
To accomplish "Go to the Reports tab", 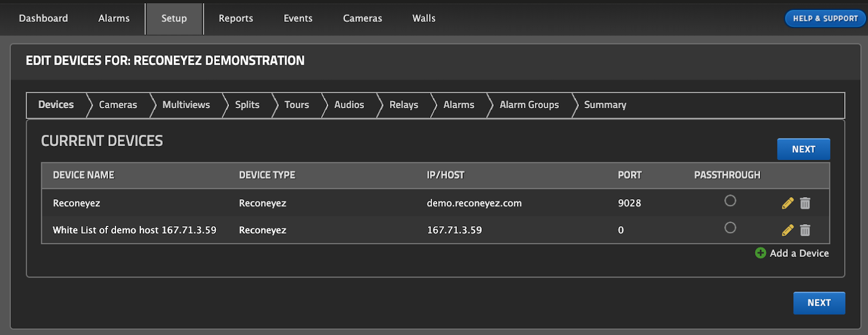I will 236,18.
